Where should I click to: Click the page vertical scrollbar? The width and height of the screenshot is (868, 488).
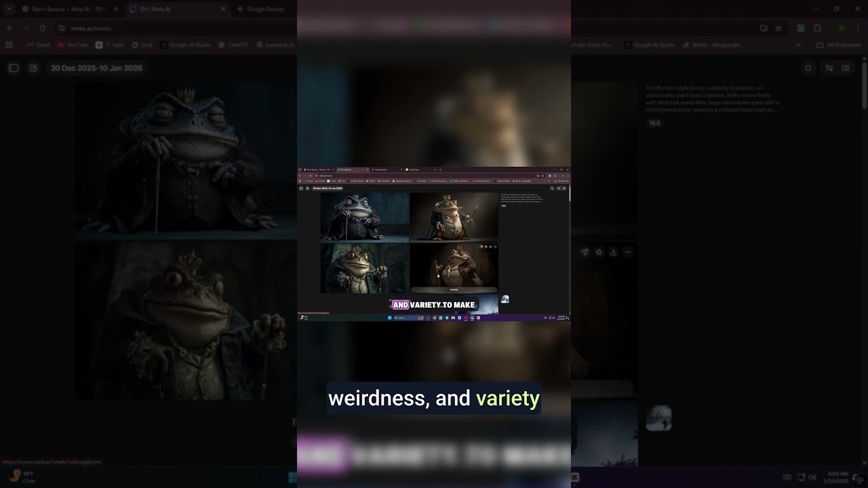coord(864,88)
